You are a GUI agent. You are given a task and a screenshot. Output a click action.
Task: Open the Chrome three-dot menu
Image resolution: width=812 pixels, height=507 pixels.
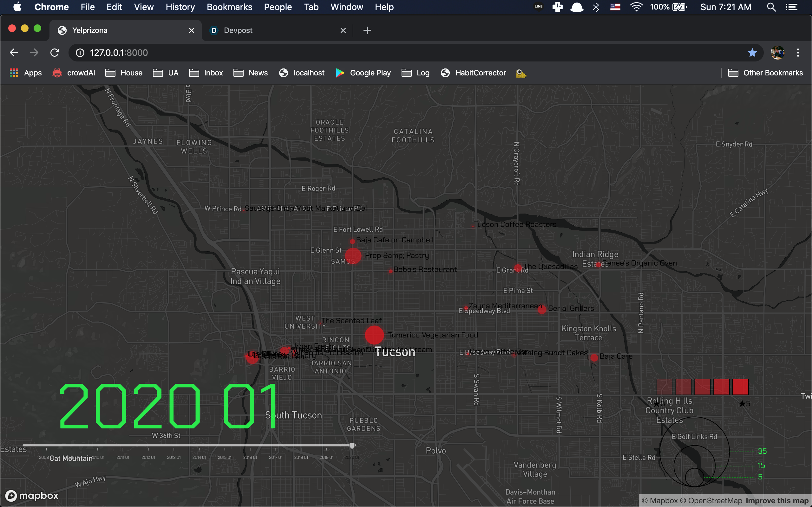point(798,53)
